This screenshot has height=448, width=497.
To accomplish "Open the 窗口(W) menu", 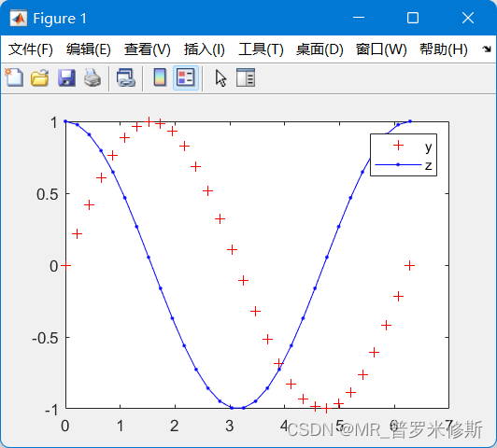I will 381,49.
